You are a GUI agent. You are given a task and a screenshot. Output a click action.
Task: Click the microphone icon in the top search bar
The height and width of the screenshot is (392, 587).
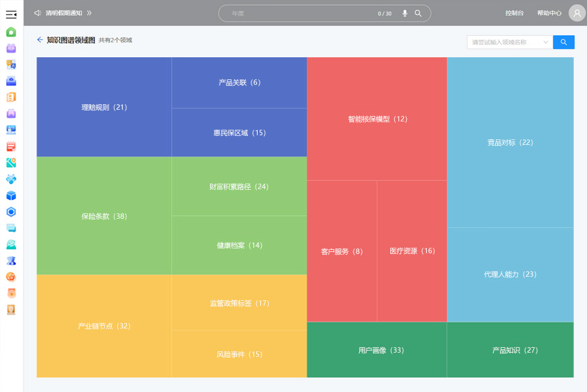[x=405, y=13]
